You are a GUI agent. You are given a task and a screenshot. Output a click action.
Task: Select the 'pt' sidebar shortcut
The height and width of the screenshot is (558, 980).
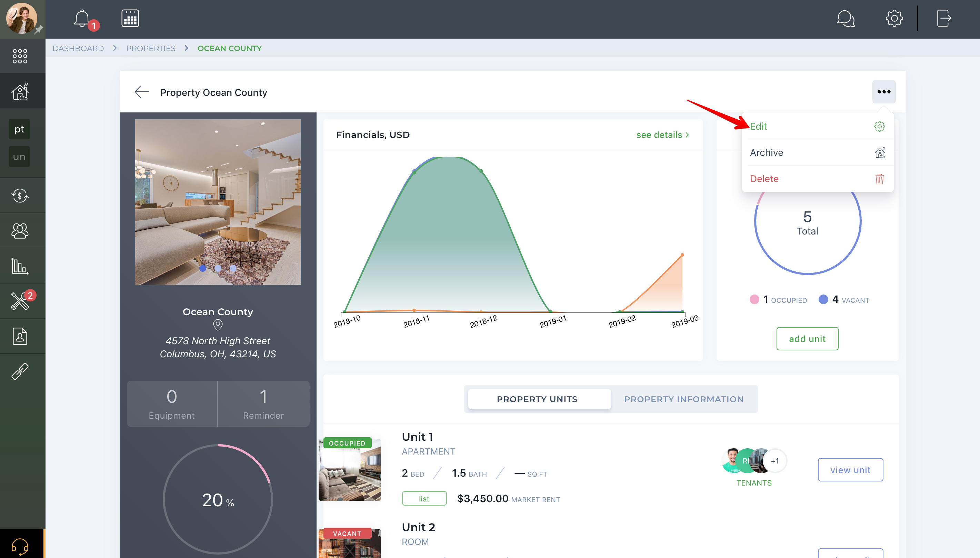point(19,129)
